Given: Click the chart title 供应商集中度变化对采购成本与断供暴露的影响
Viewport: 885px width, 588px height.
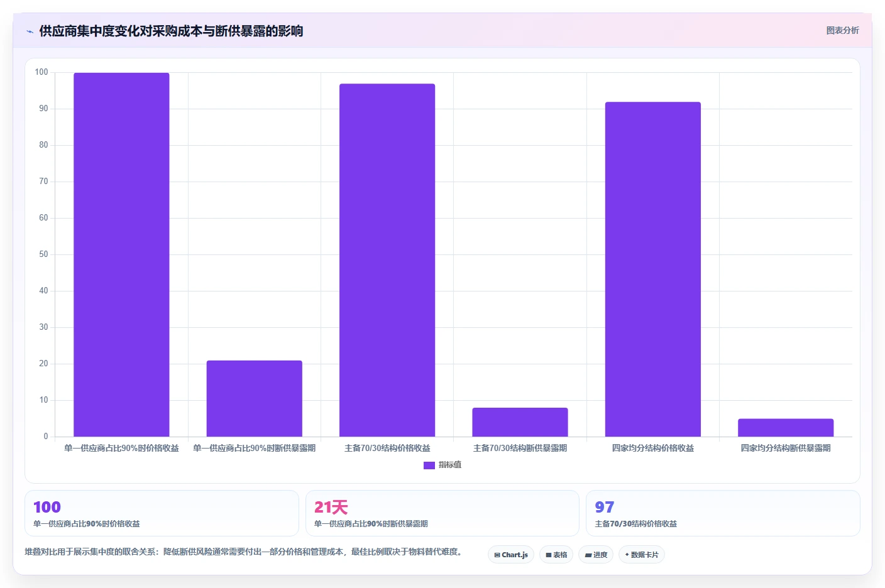Looking at the screenshot, I should pyautogui.click(x=171, y=31).
